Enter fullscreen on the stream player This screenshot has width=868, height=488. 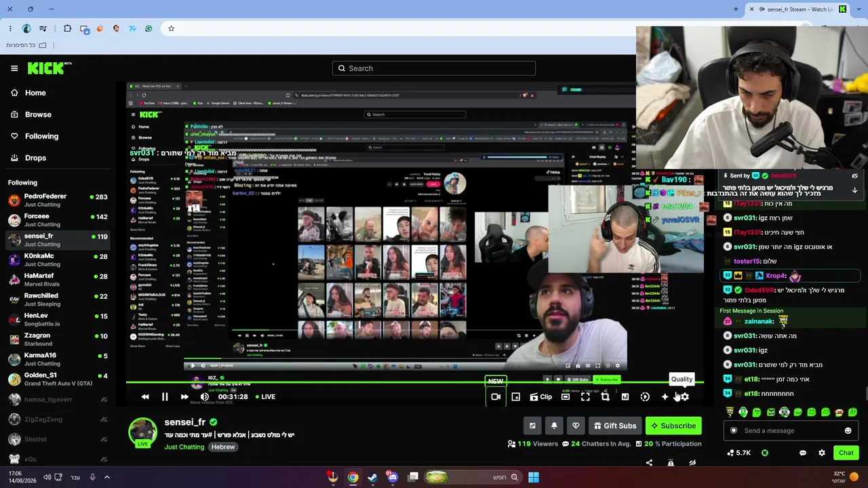pyautogui.click(x=585, y=396)
